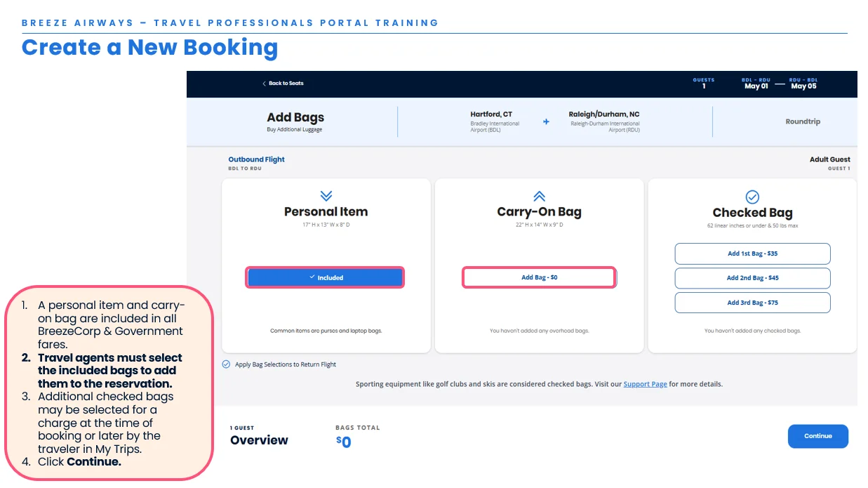Add the carry-on bag for $0
868x488 pixels.
click(x=539, y=277)
